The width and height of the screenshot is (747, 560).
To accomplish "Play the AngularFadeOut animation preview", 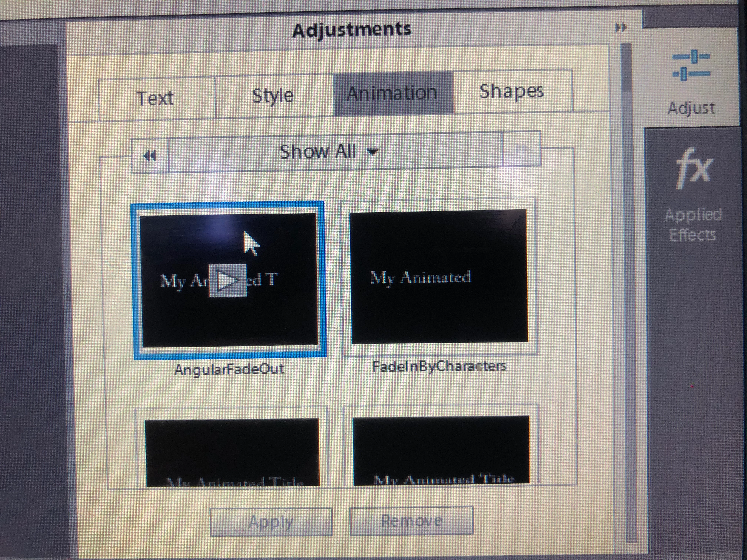I will pyautogui.click(x=228, y=281).
